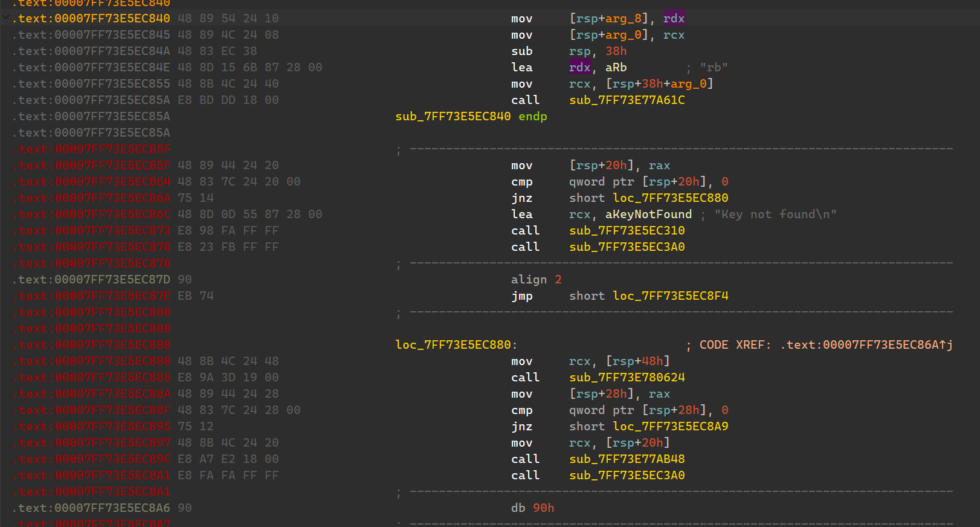980x527 pixels.
Task: Follow the call to sub_7FF73E77AB48
Action: point(627,459)
